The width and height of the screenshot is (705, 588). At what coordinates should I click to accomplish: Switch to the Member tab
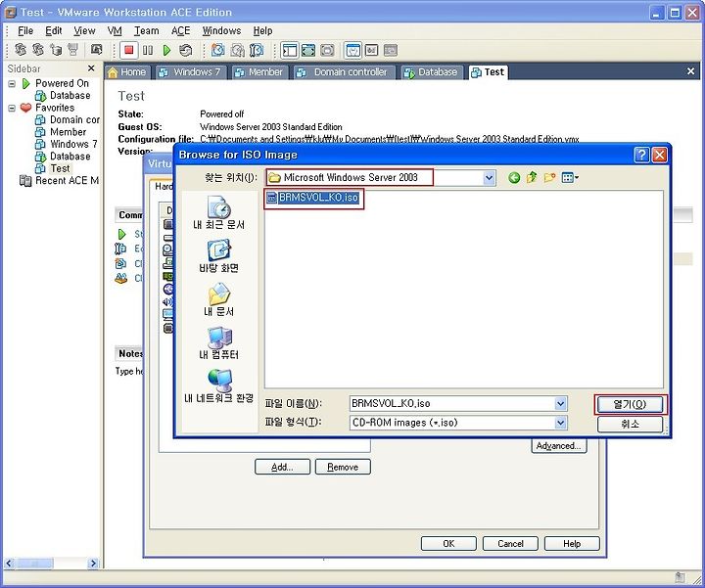click(258, 72)
